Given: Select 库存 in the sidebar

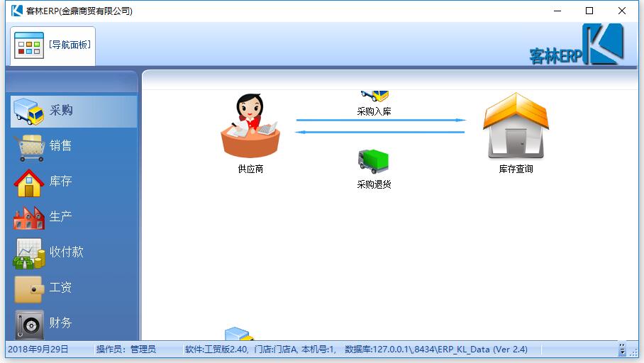Looking at the screenshot, I should (x=74, y=181).
